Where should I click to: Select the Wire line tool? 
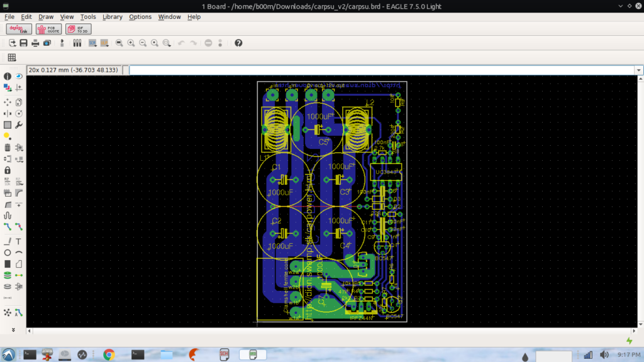(8, 241)
